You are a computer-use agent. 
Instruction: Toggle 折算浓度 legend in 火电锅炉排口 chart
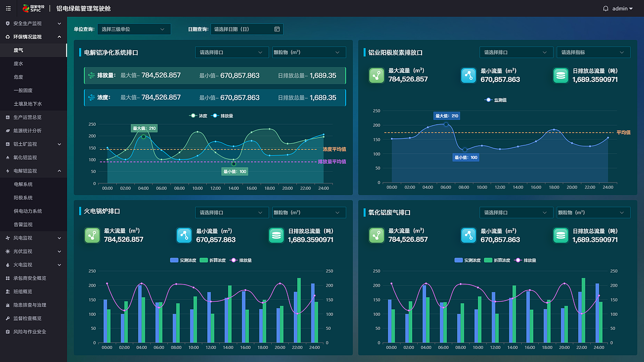coord(213,260)
